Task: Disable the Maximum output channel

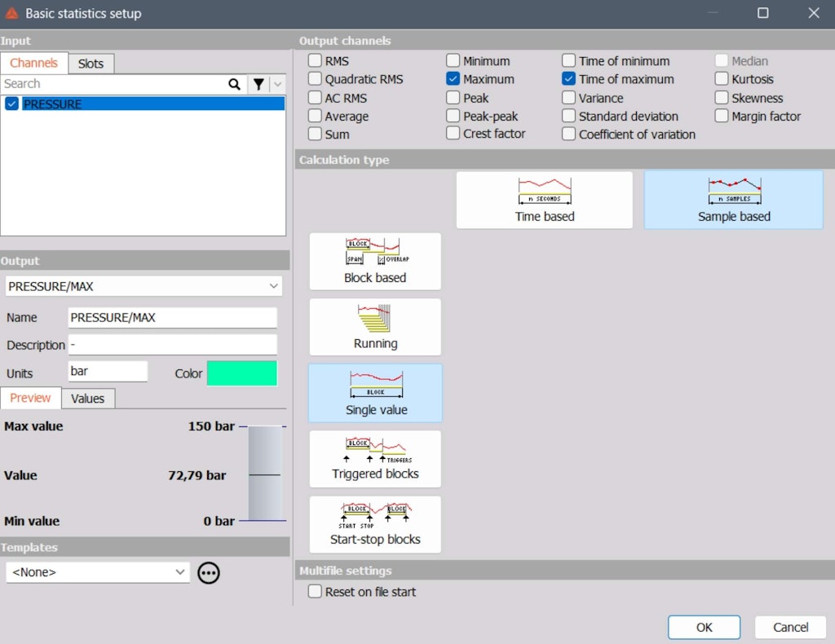Action: (x=453, y=79)
